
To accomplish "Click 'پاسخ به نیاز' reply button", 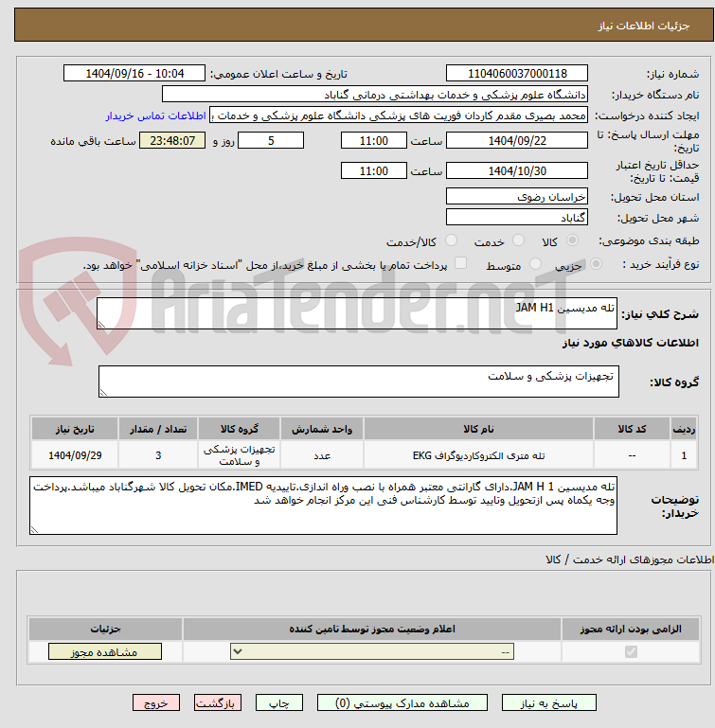I will [x=548, y=703].
